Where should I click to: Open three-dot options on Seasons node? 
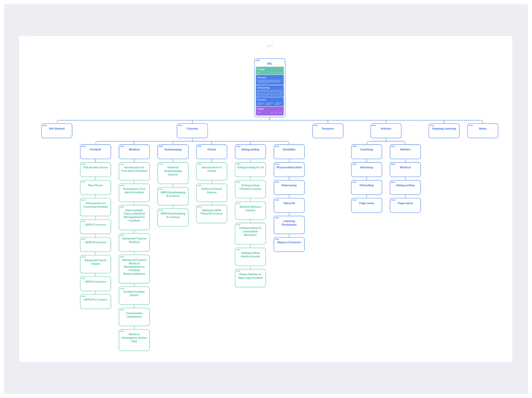pos(316,125)
